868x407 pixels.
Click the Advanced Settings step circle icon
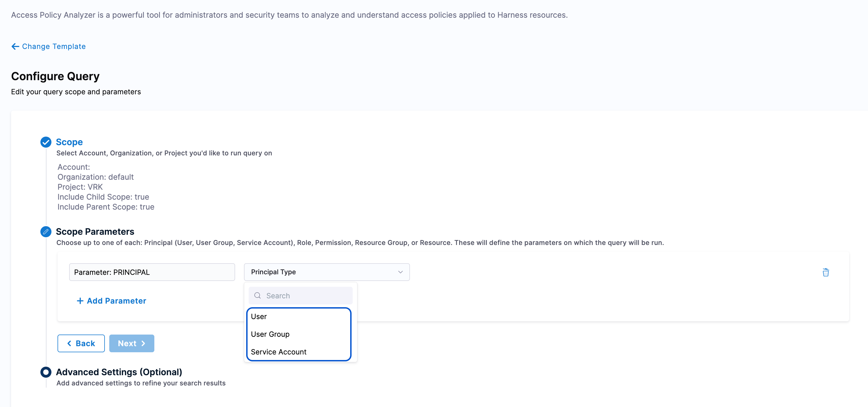(46, 372)
